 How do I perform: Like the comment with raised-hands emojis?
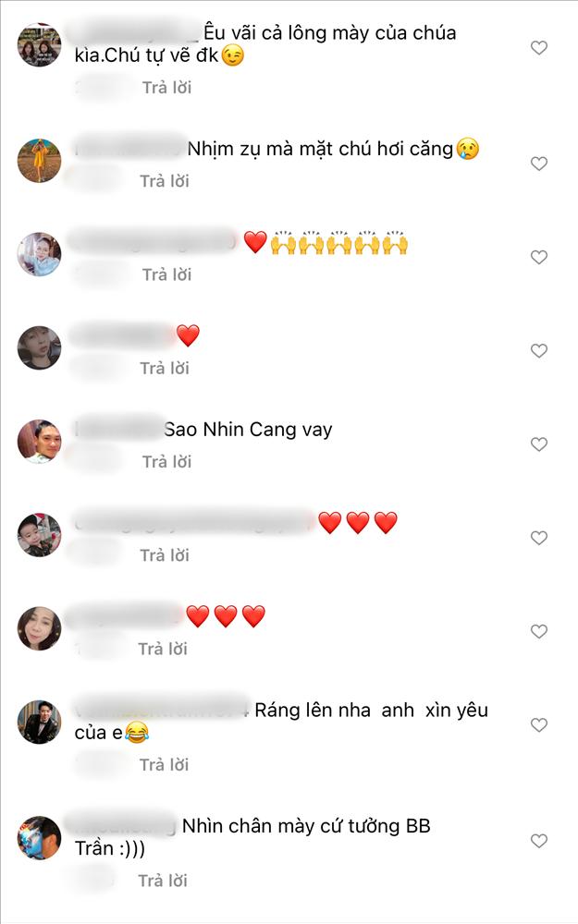pos(538,257)
